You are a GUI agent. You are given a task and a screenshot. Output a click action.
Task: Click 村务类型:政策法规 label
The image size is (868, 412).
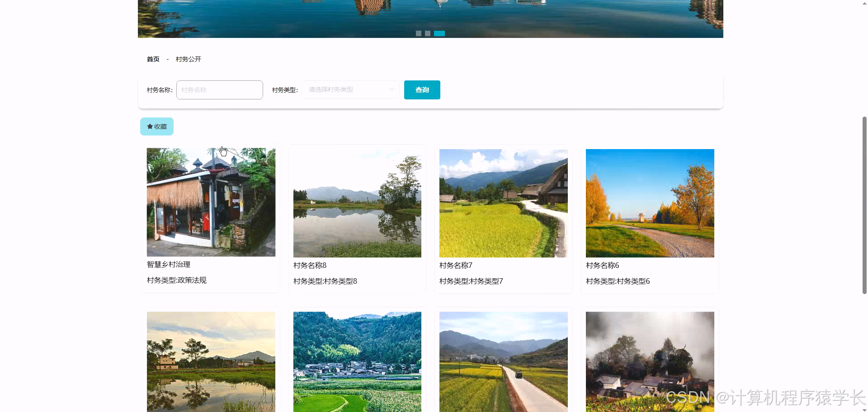click(177, 280)
